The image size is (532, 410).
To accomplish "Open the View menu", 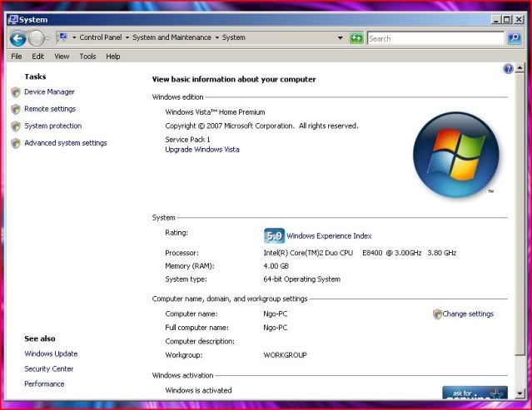I will point(62,57).
